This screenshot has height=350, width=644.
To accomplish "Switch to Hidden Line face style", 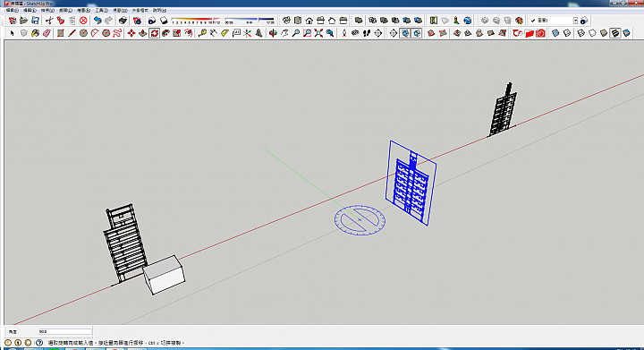I will tap(592, 33).
